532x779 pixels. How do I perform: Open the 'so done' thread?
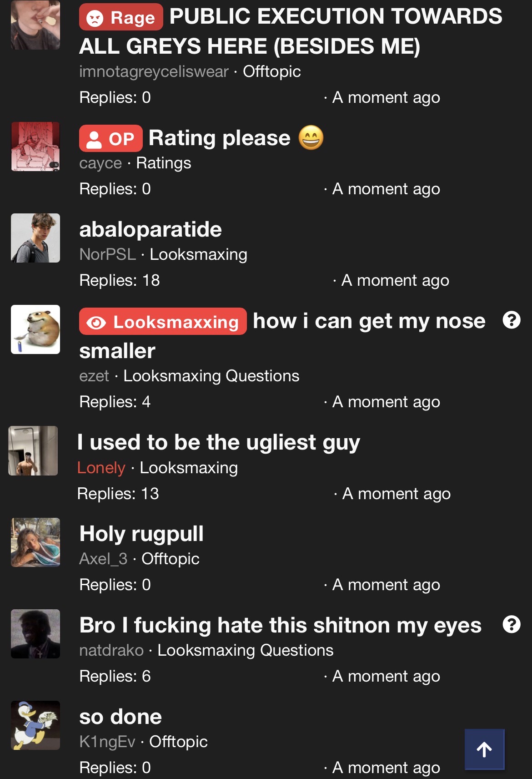click(120, 717)
